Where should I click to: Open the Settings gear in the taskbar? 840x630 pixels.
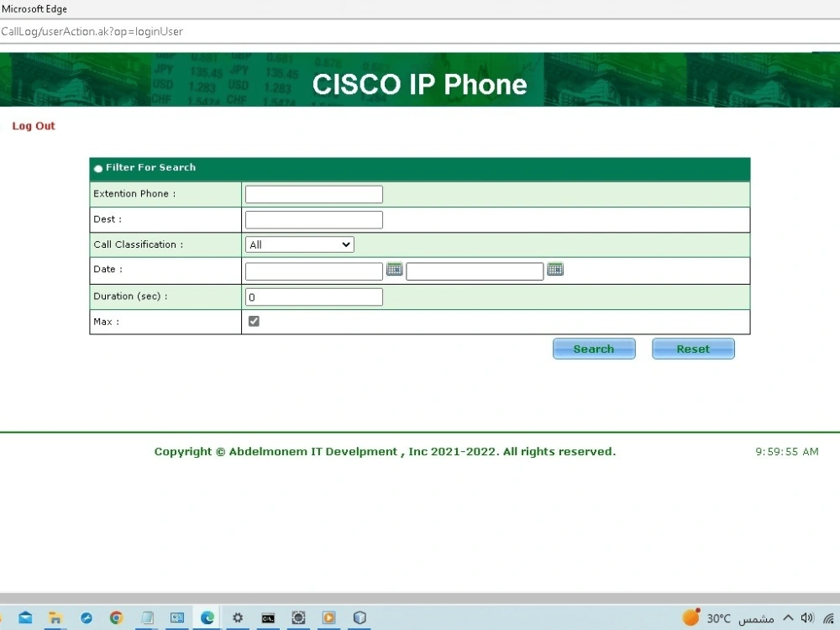(x=238, y=617)
